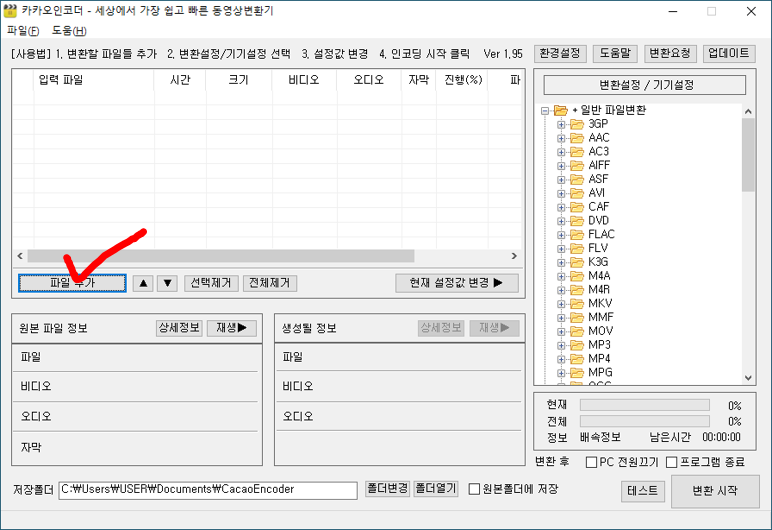This screenshot has width=772, height=530.
Task: Open the 파일(F) menu
Action: pyautogui.click(x=23, y=31)
